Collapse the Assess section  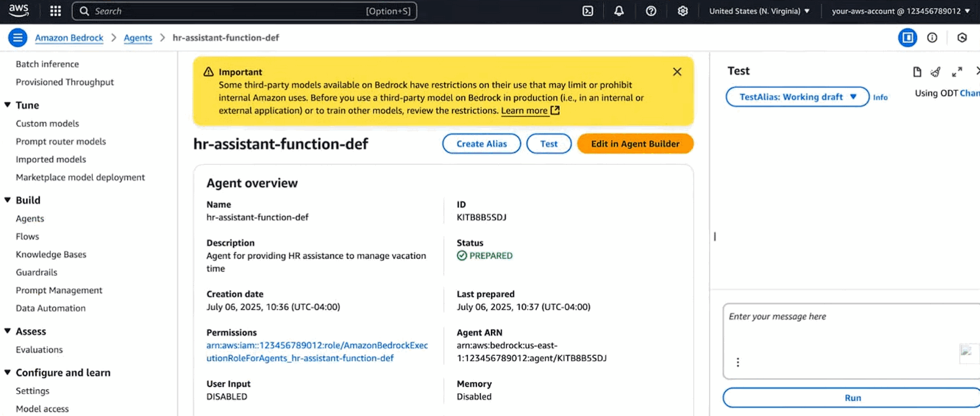tap(8, 332)
